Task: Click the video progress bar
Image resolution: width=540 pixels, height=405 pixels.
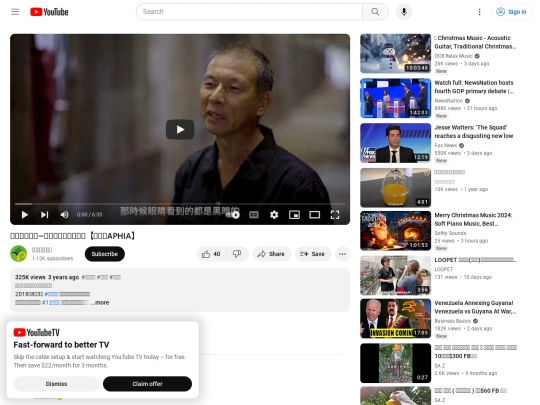Action: click(x=180, y=204)
